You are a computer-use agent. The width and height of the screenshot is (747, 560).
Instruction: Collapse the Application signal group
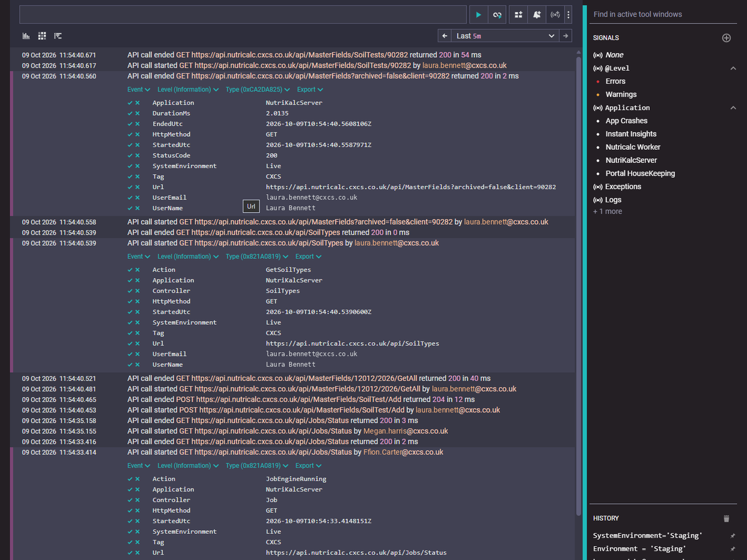pos(733,108)
